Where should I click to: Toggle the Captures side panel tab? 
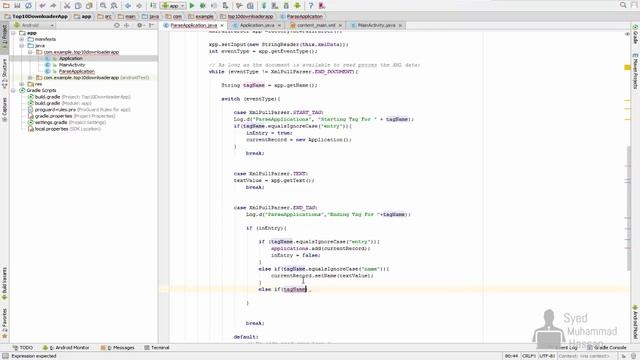point(4,109)
